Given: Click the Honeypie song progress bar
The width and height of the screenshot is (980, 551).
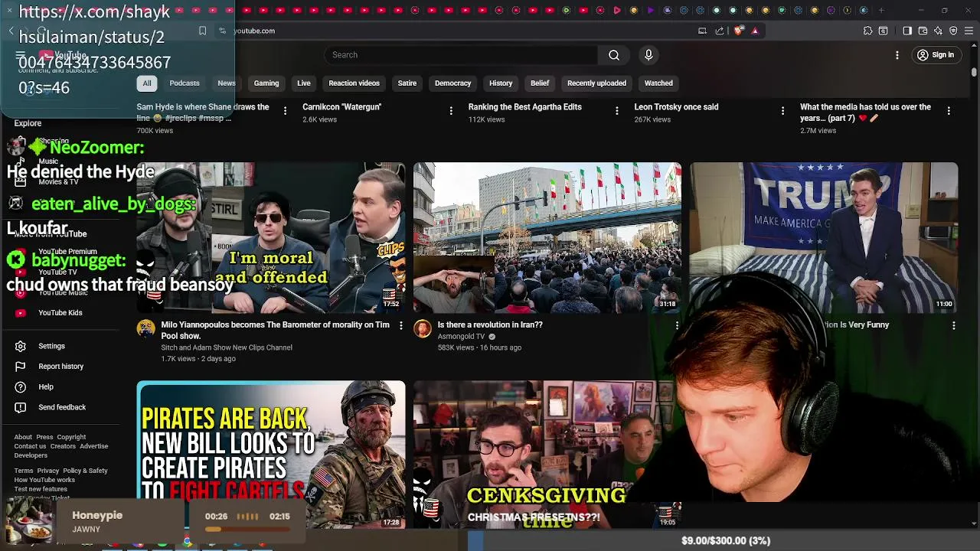Looking at the screenshot, I should tap(247, 529).
